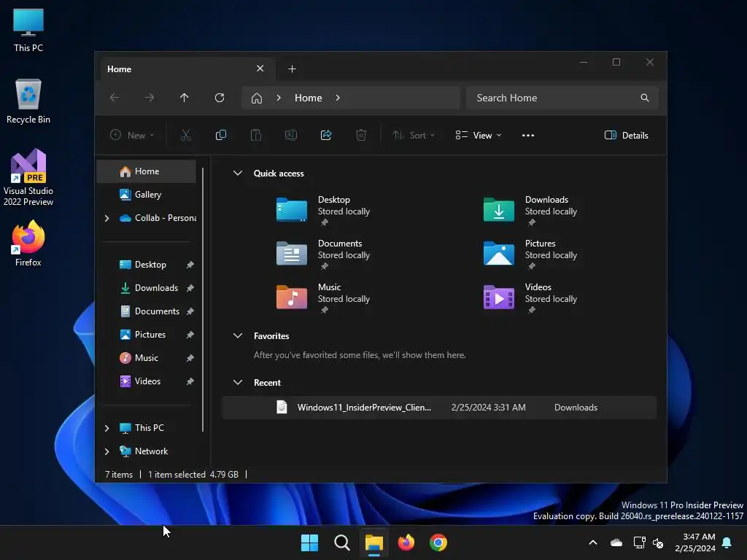747x560 pixels.
Task: Unpin Documents in navigation pane
Action: pos(190,311)
